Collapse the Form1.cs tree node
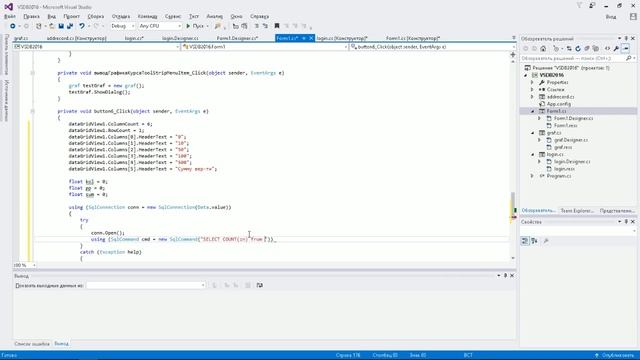The height and width of the screenshot is (360, 640). (532, 111)
